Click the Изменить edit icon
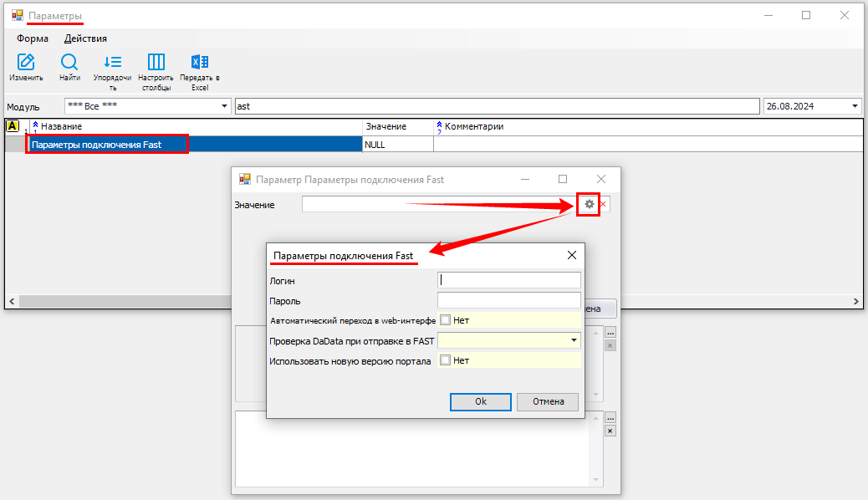 (x=26, y=63)
